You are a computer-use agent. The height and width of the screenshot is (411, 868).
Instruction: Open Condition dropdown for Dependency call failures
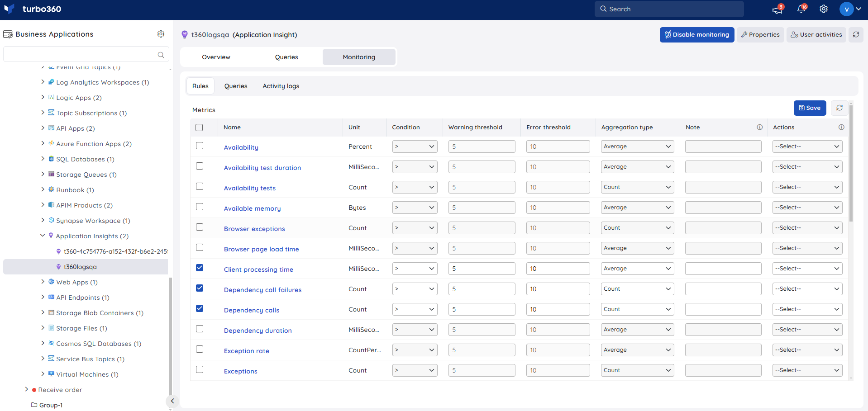coord(415,289)
